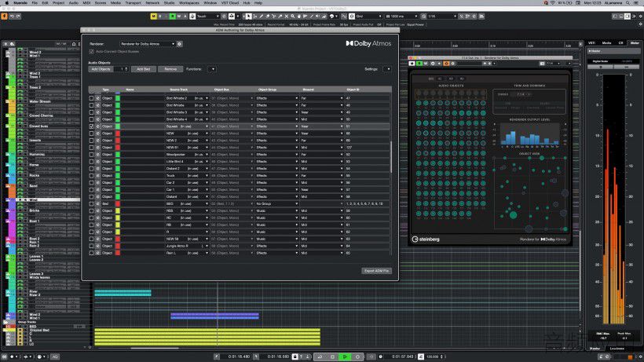The height and width of the screenshot is (362, 644).
Task: Click the Apple menu icon
Action: (6, 2)
